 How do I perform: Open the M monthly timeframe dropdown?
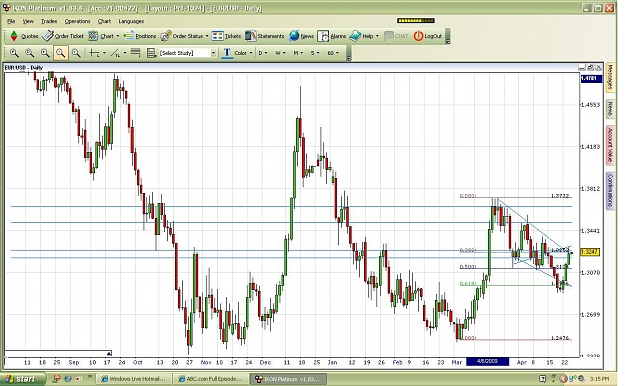tap(298, 53)
